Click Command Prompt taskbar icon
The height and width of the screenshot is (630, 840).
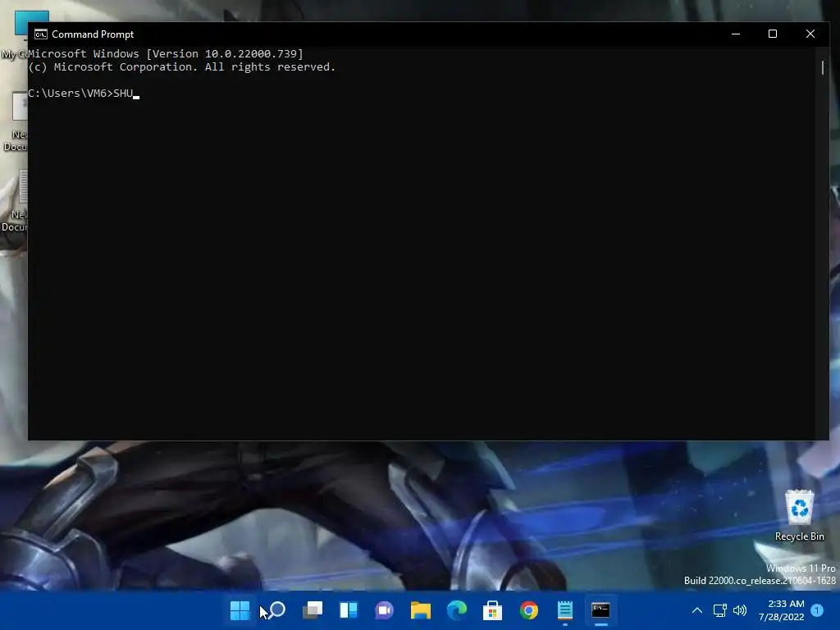(600, 610)
